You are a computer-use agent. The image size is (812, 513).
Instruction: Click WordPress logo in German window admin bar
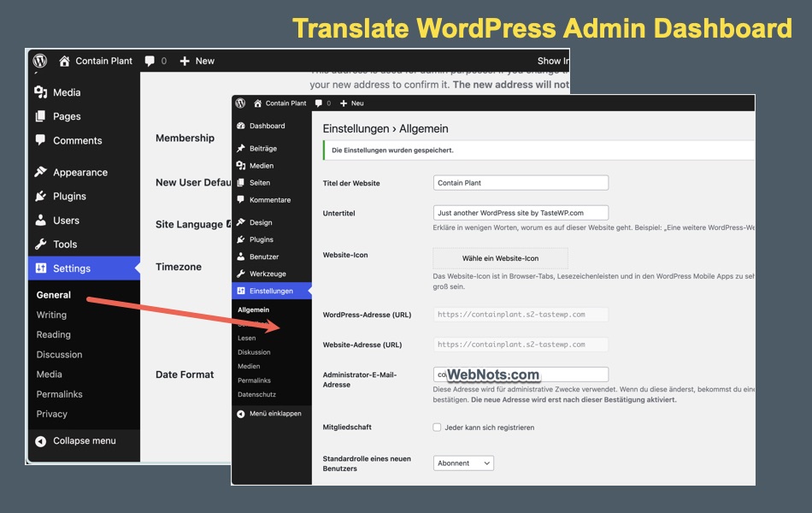point(240,103)
